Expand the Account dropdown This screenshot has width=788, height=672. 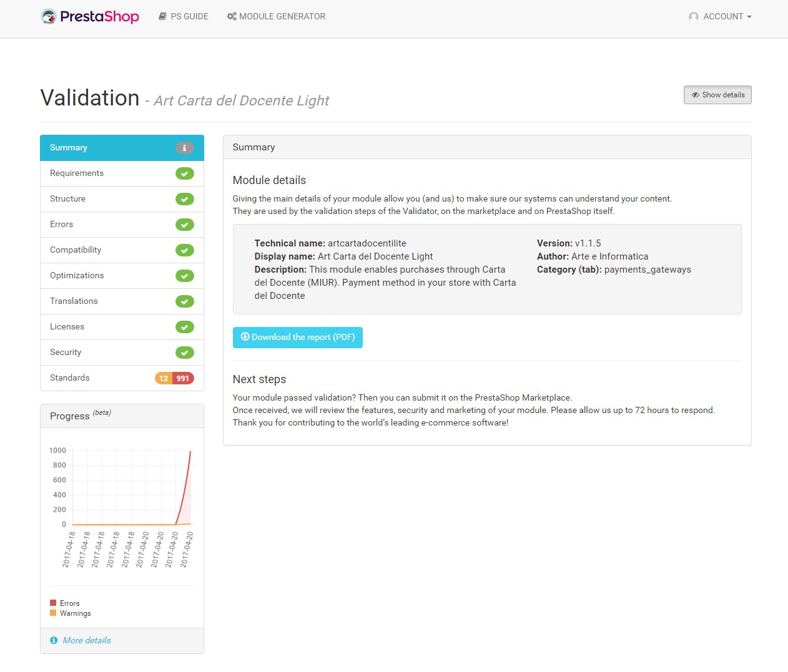(720, 16)
